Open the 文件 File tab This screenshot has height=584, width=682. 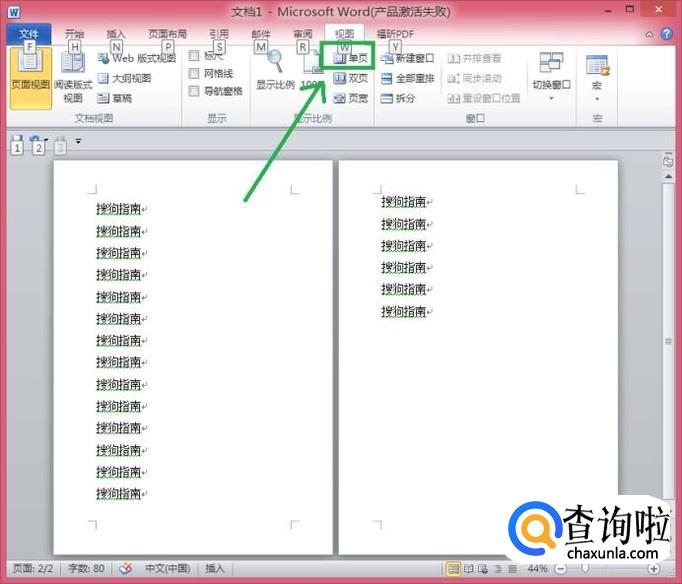pos(29,34)
